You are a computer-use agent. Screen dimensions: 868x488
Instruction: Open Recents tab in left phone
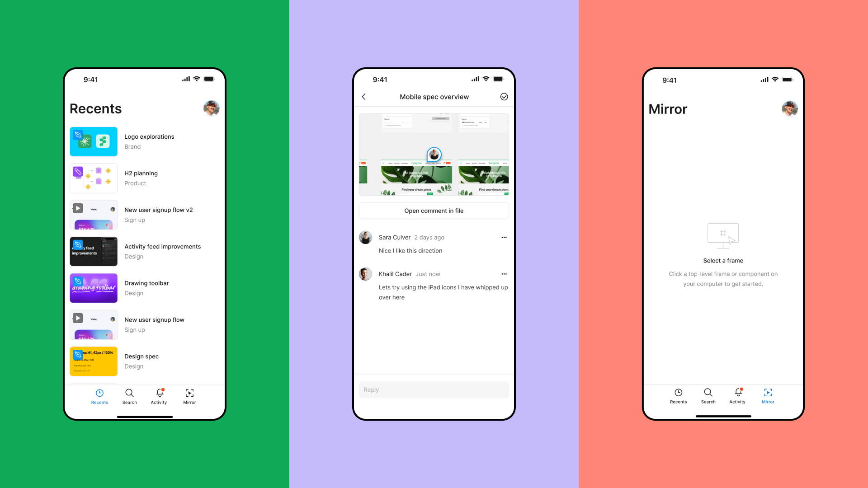coord(99,396)
